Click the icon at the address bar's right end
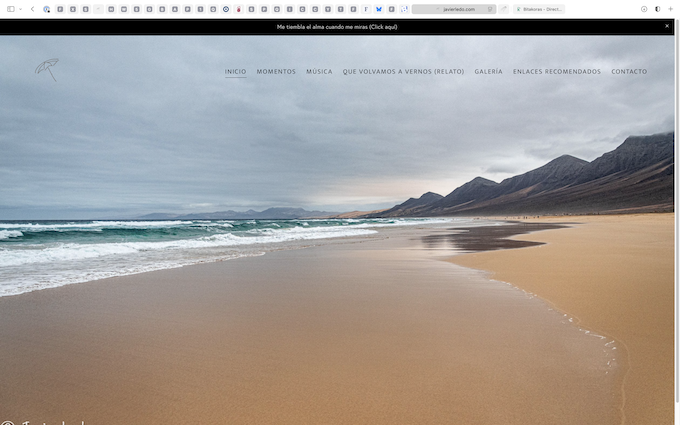 (x=490, y=9)
